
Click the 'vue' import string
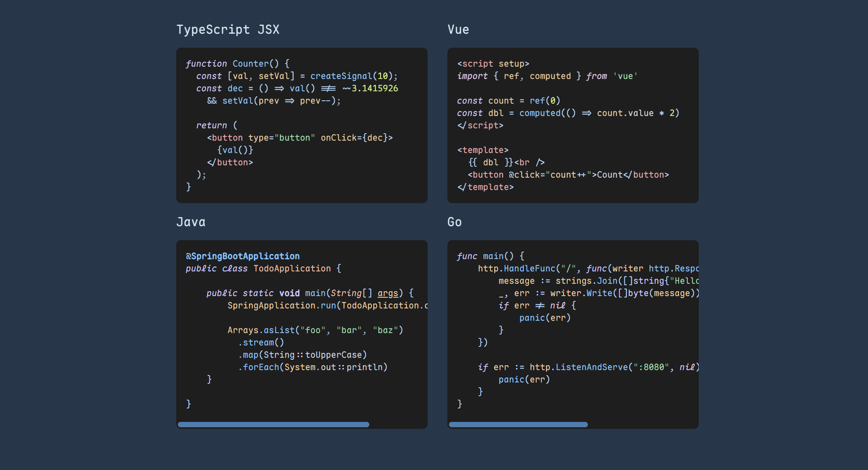[625, 76]
